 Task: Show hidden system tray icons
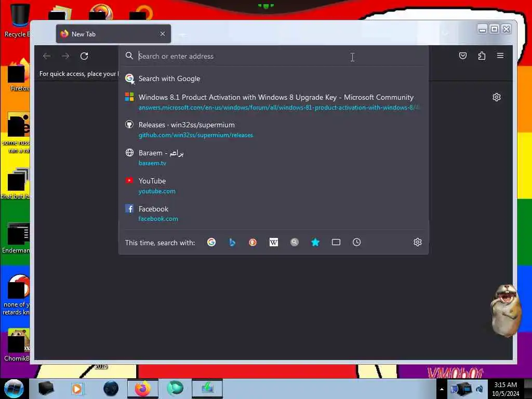pyautogui.click(x=442, y=389)
